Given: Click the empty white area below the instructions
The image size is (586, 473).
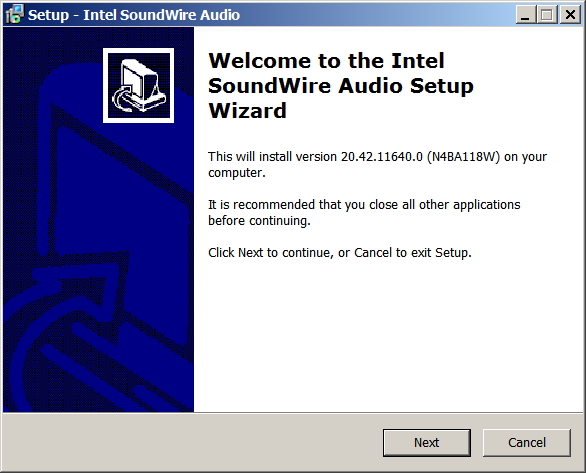Looking at the screenshot, I should click(389, 336).
